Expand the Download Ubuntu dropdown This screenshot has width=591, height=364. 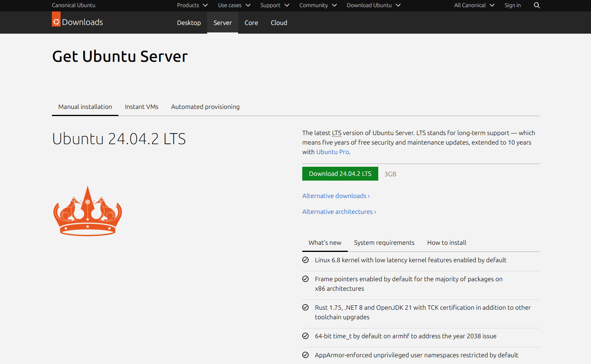click(x=374, y=5)
